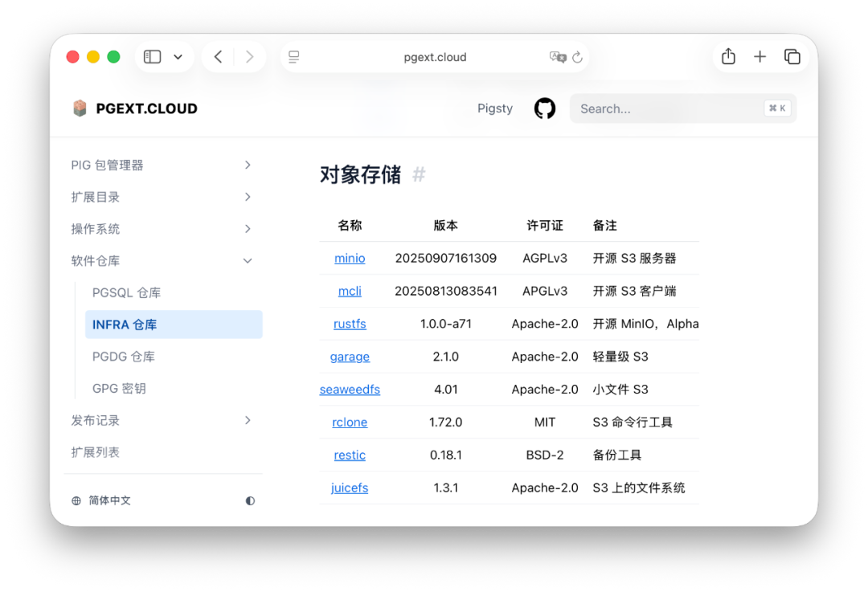The image size is (868, 592).
Task: Toggle the Safari sidebar button
Action: pyautogui.click(x=152, y=56)
